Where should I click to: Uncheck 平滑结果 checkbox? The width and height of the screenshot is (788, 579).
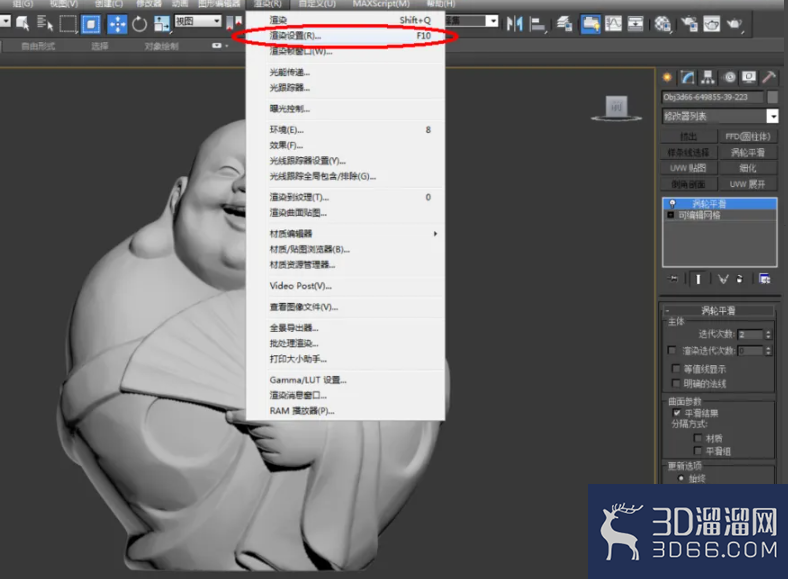click(x=676, y=413)
